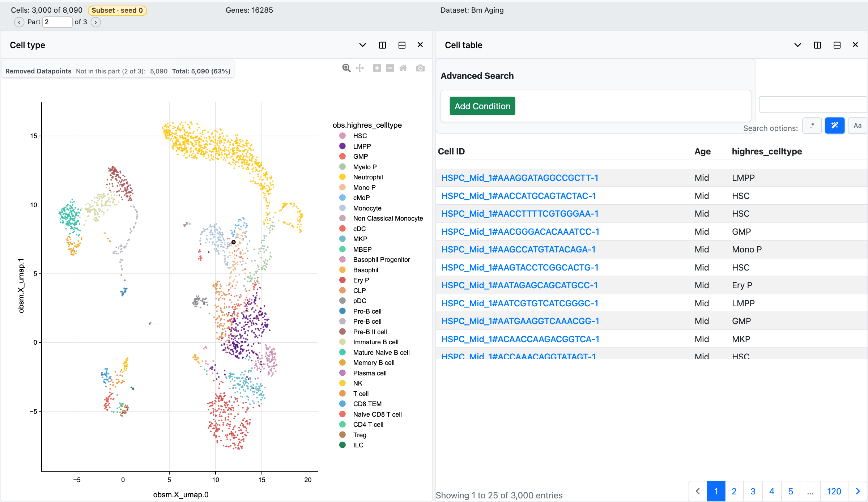The height and width of the screenshot is (502, 868).
Task: Jump to last table page 120
Action: click(834, 491)
